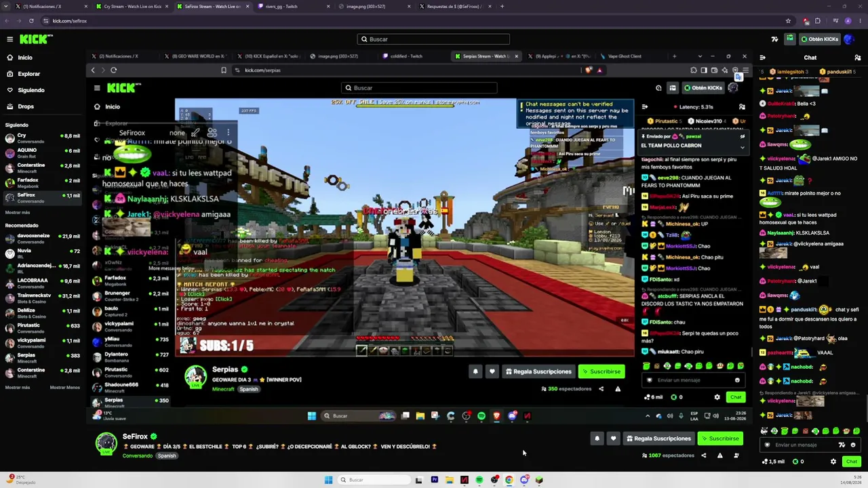
Task: Open the Chrome extensions puzzle icon
Action: pos(818,21)
